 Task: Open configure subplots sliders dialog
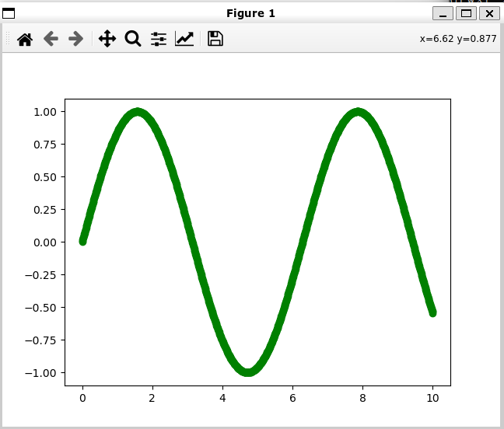point(159,39)
